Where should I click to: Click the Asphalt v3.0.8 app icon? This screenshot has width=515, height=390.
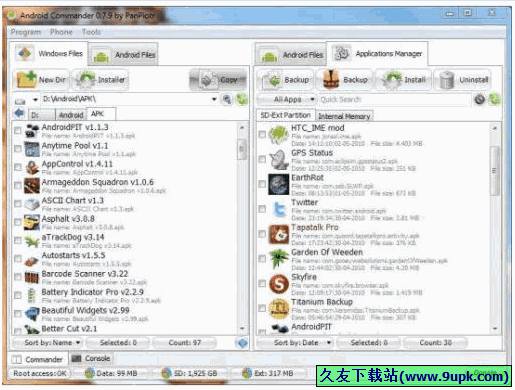tap(32, 222)
